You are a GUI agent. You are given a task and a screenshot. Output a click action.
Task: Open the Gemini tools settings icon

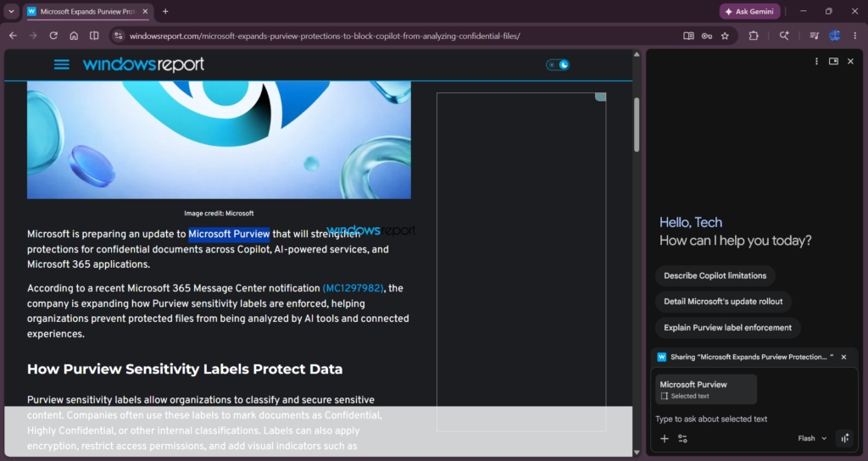click(682, 438)
